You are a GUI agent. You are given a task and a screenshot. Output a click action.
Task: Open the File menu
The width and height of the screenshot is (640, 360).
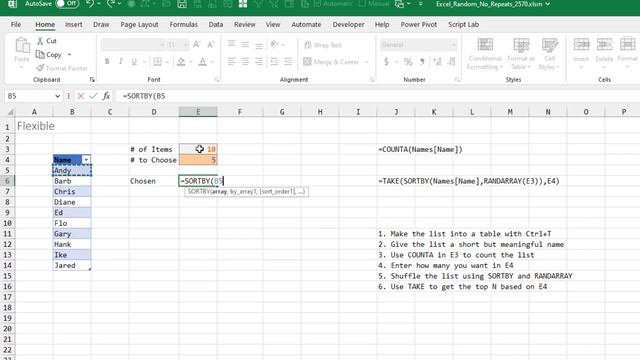[16, 24]
